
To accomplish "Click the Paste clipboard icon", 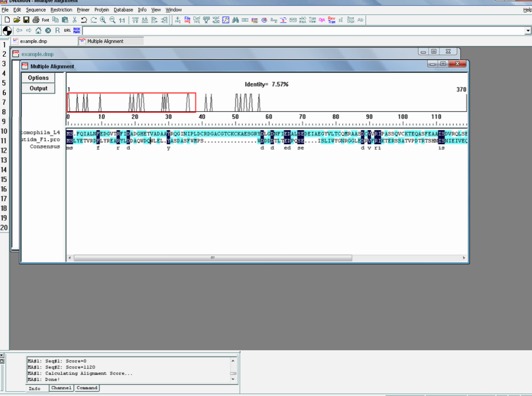I will click(x=65, y=20).
